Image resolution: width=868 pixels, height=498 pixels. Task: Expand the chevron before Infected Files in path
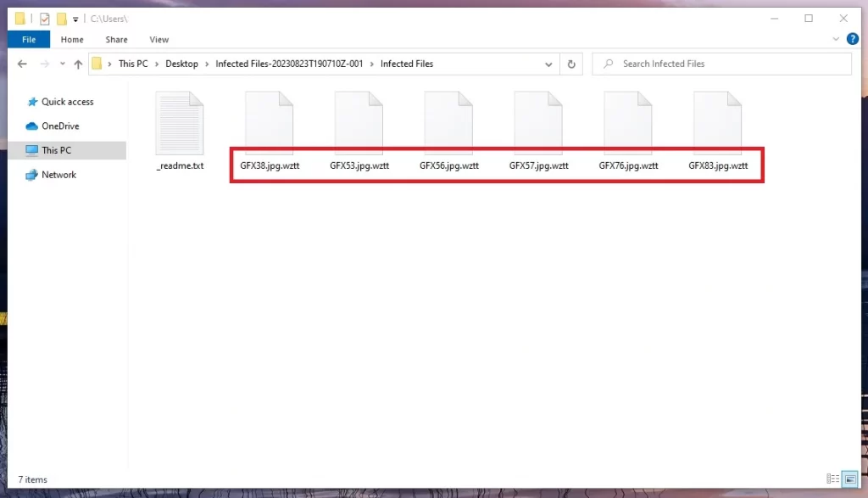(x=371, y=64)
